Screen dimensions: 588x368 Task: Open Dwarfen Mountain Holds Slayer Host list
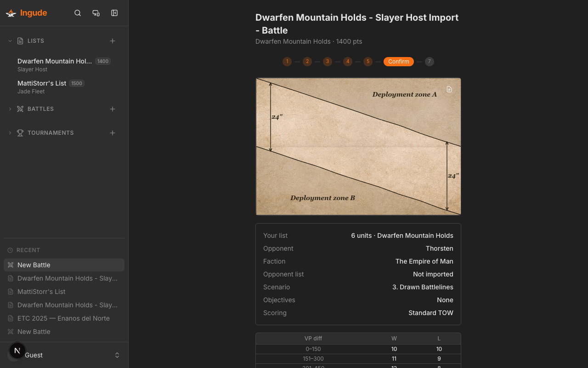[55, 65]
